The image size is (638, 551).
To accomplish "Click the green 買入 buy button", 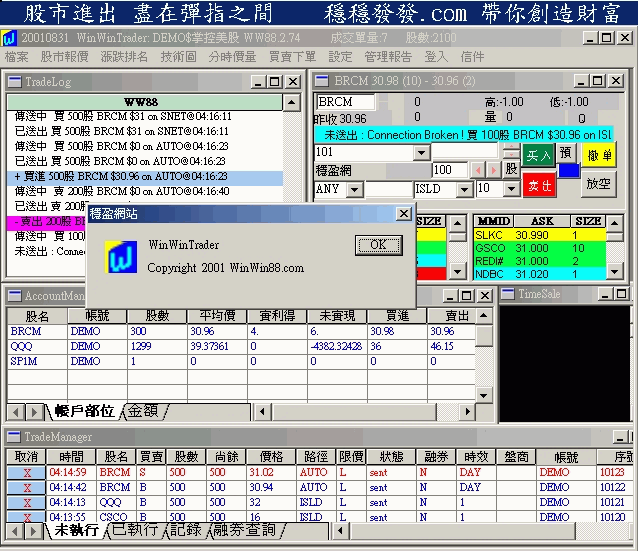I will pyautogui.click(x=538, y=155).
